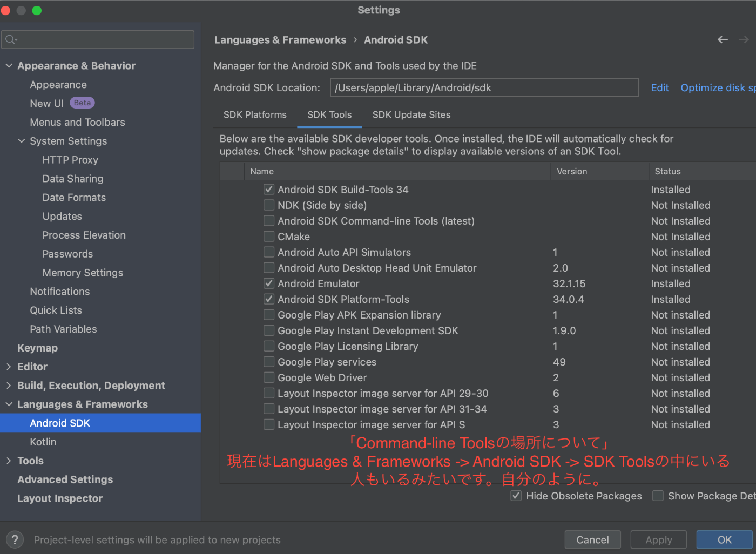Toggle Hide Obsolete Packages checkbox
The width and height of the screenshot is (756, 554).
(516, 496)
